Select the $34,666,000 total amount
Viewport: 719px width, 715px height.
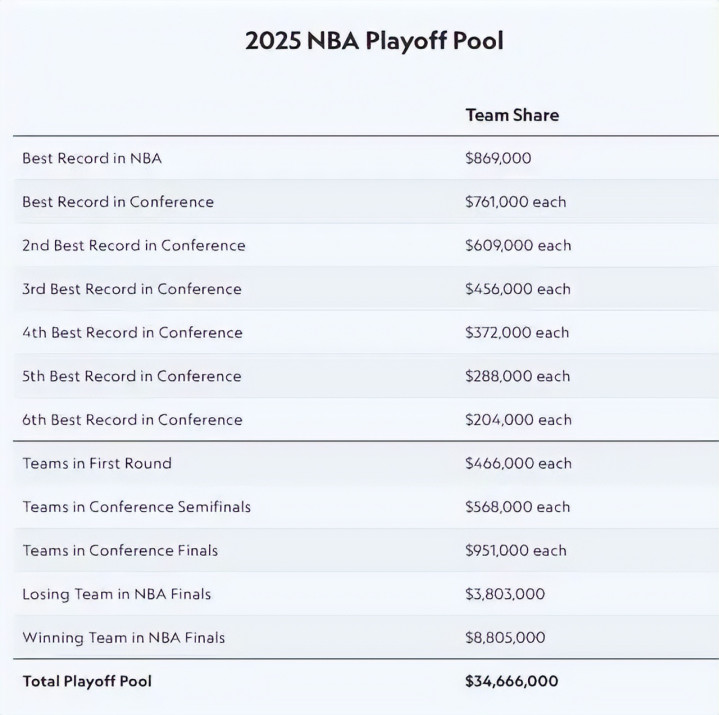tap(512, 681)
